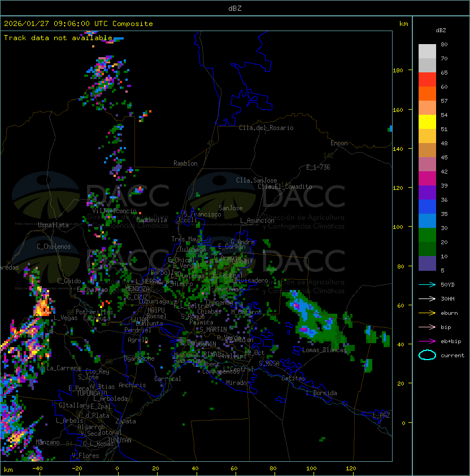This screenshot has height=476, width=470.
Task: Click the cyan 50YD arrow in legend
Action: (x=427, y=284)
